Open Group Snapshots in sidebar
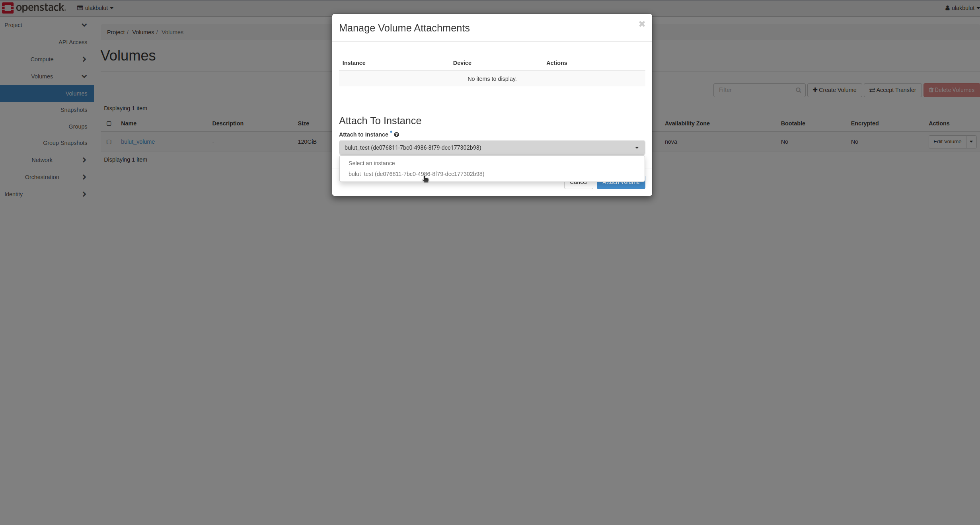The height and width of the screenshot is (525, 980). (65, 143)
